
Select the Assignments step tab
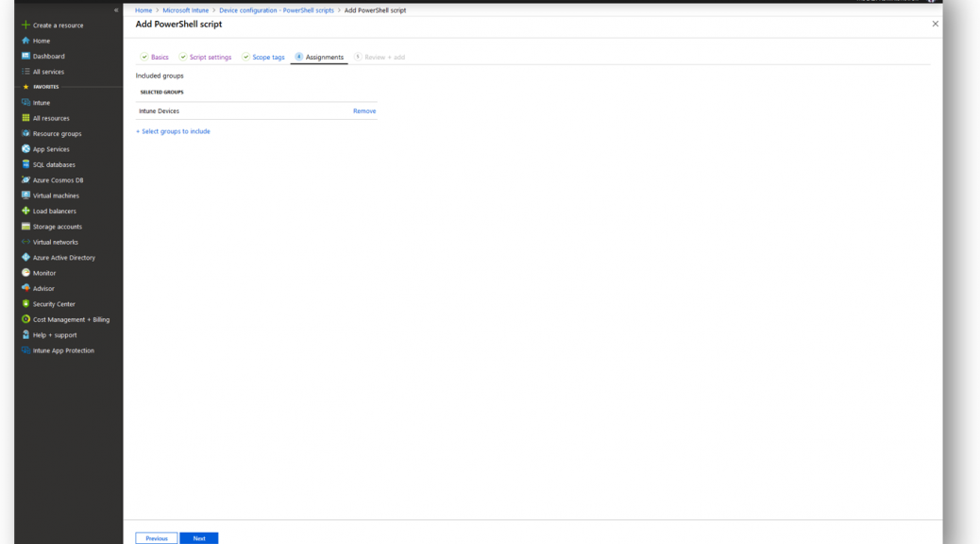coord(319,57)
